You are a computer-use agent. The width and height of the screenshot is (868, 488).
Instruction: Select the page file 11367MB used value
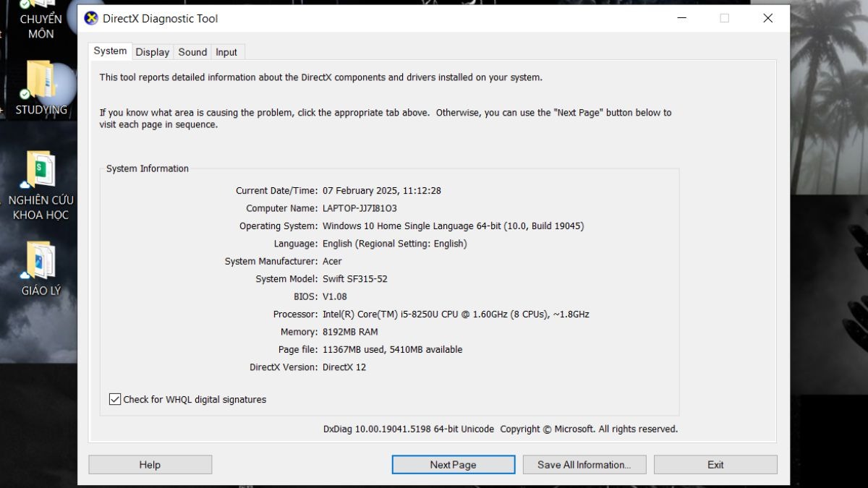pyautogui.click(x=393, y=349)
